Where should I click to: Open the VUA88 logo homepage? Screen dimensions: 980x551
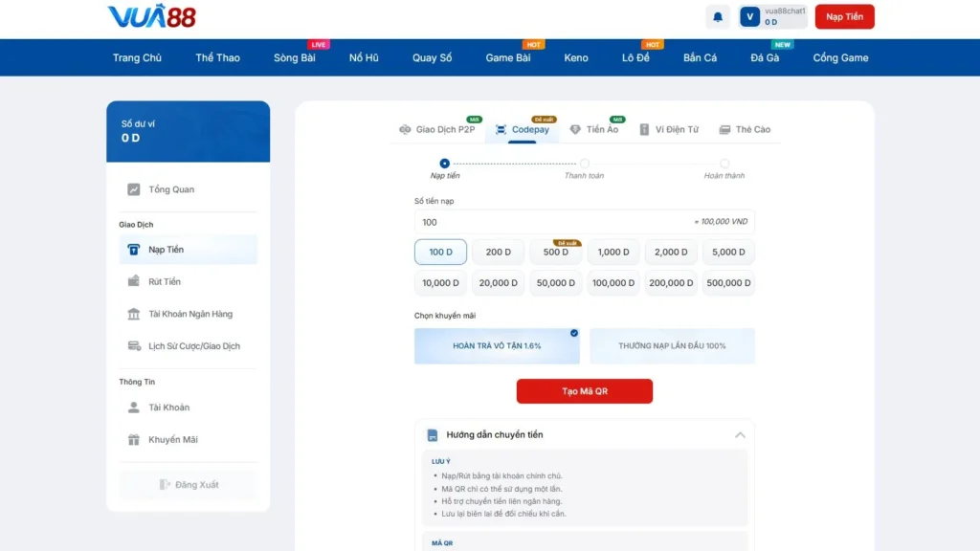click(151, 16)
